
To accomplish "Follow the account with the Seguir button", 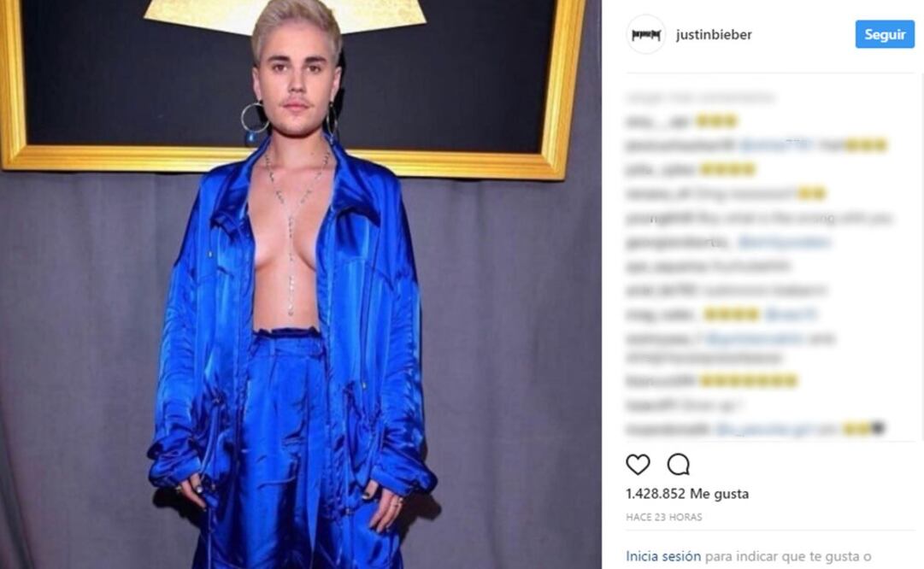I will [x=885, y=35].
